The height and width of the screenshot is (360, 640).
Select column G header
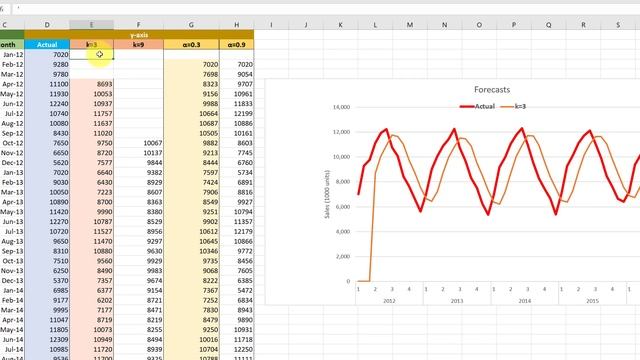tap(191, 25)
